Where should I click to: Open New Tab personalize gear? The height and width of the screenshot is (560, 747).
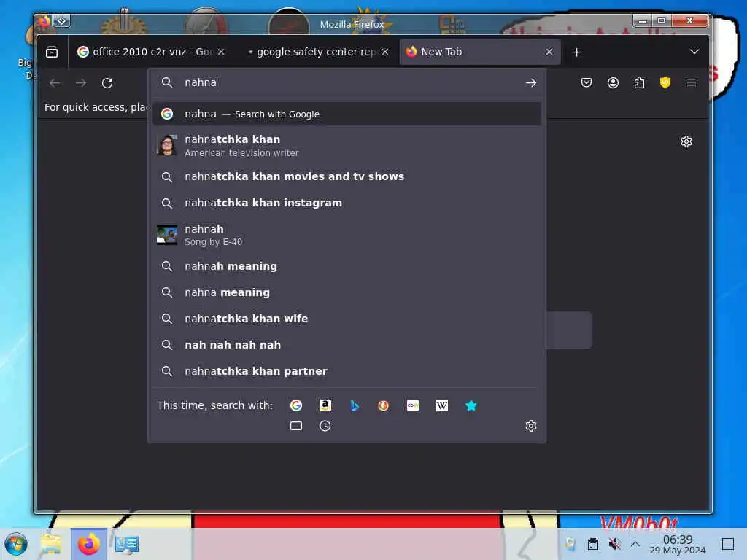click(x=686, y=141)
